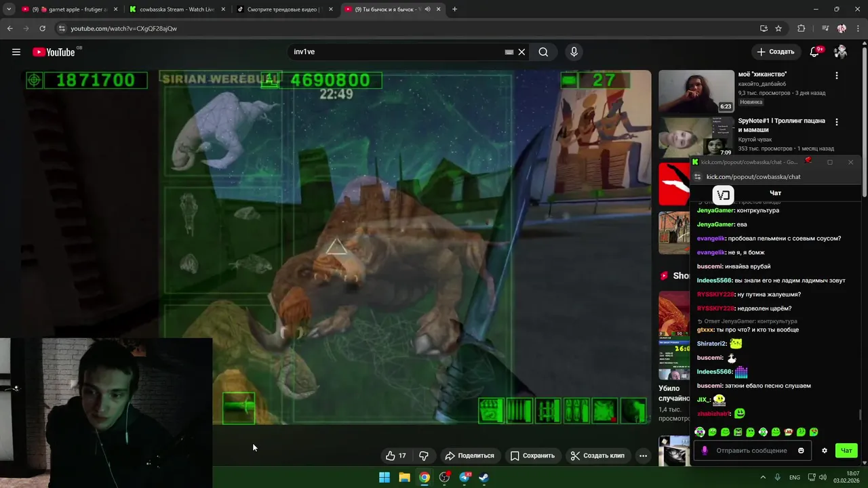Click the Chrome address bar URL

(123, 28)
